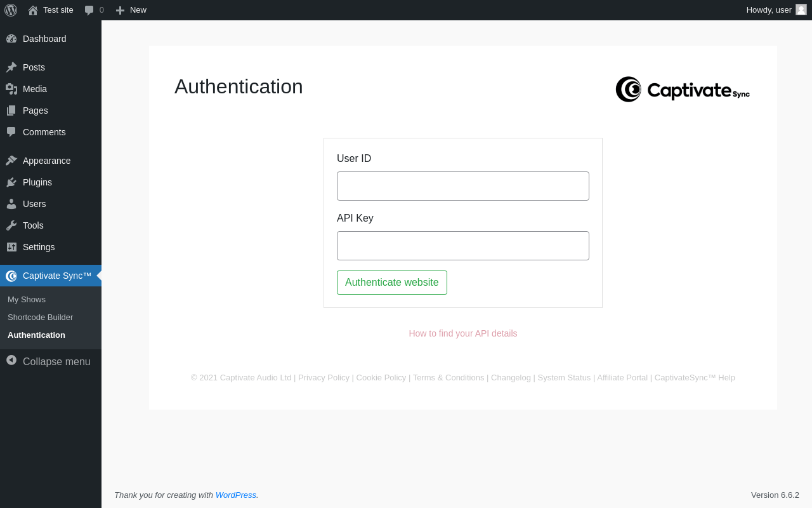Open My Shows submenu item
Viewport: 812px width, 508px height.
click(27, 299)
